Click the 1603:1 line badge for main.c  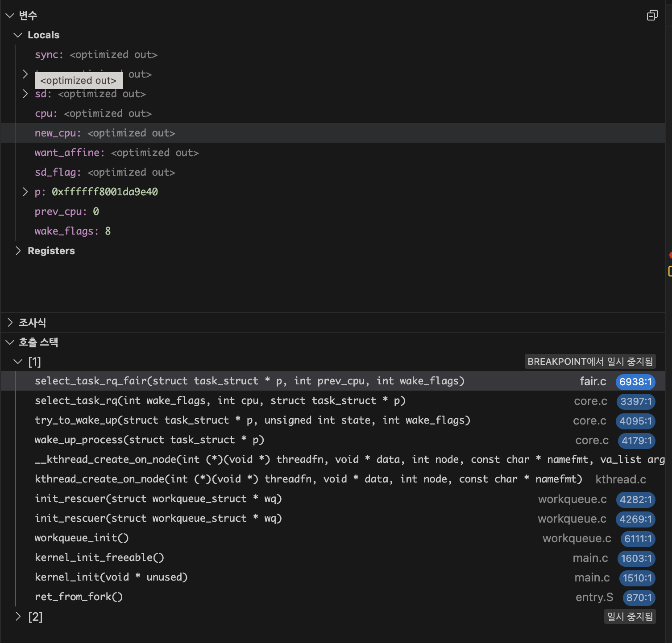636,558
